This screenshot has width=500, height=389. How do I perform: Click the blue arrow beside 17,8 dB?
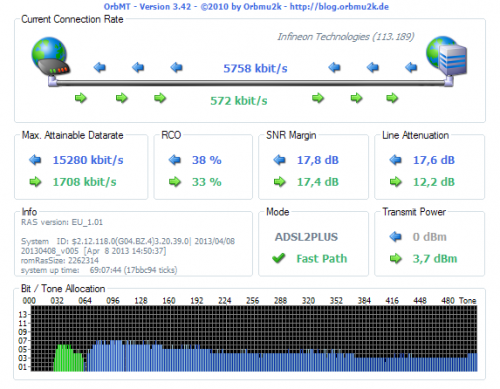pyautogui.click(x=279, y=160)
